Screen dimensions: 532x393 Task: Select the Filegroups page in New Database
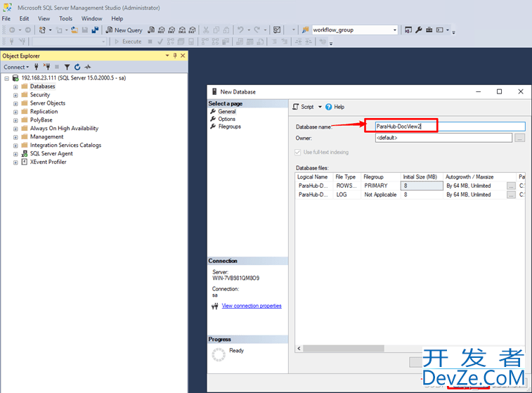pos(229,127)
